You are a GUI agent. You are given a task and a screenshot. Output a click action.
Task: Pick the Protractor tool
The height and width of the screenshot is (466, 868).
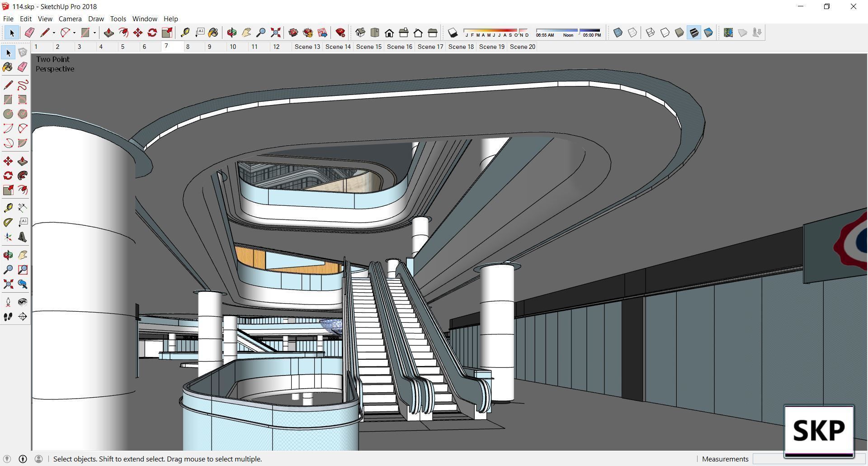(x=8, y=222)
